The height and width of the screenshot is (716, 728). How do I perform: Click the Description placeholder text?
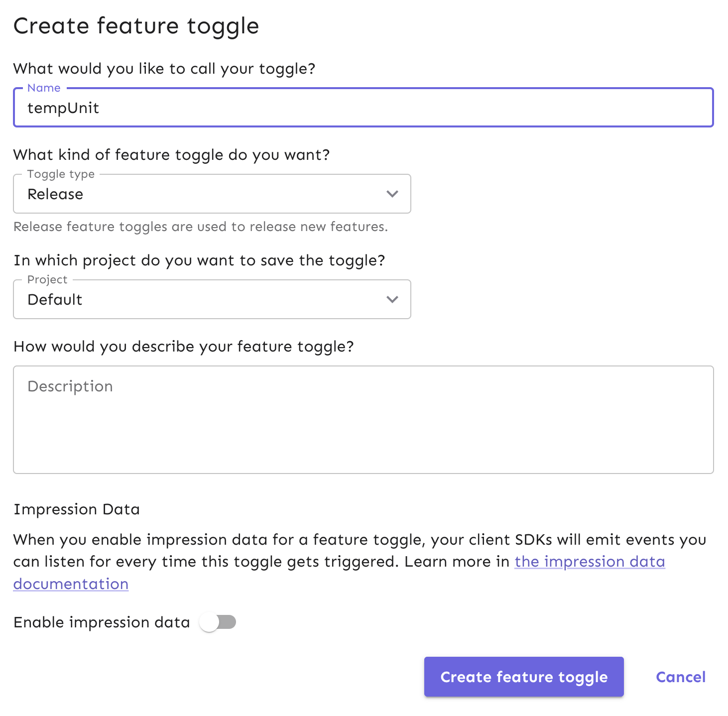70,386
